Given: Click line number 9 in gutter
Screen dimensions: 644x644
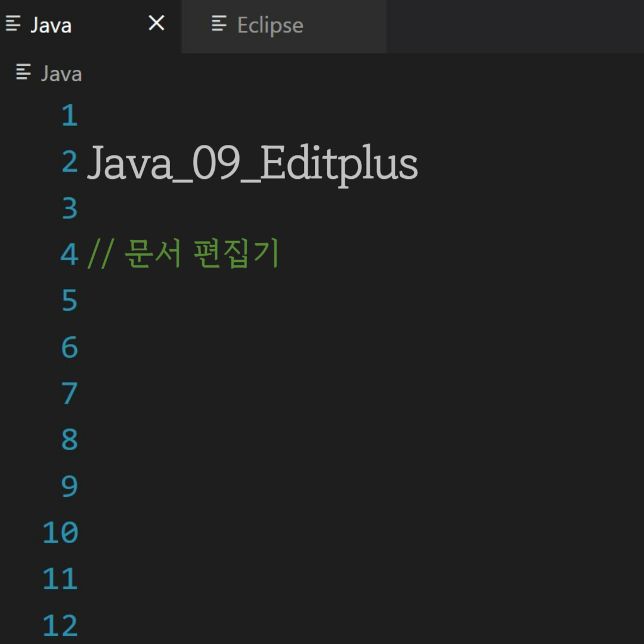Looking at the screenshot, I should tap(69, 487).
